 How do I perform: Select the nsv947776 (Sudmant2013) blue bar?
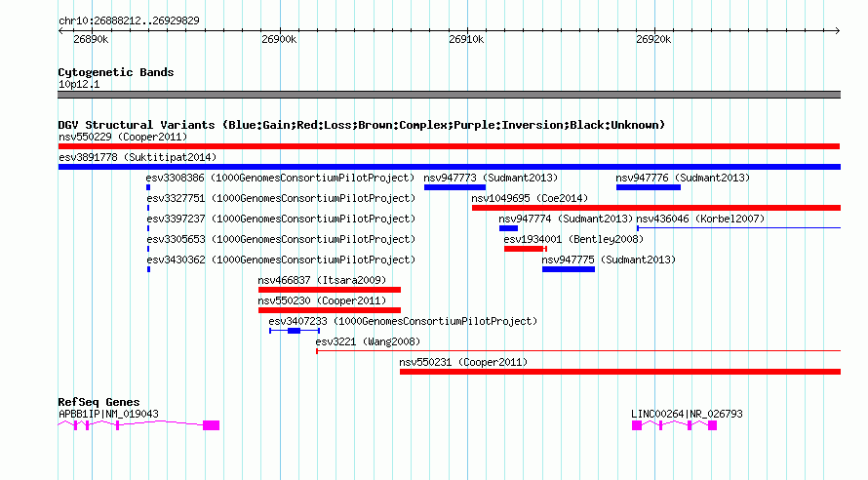pyautogui.click(x=649, y=187)
